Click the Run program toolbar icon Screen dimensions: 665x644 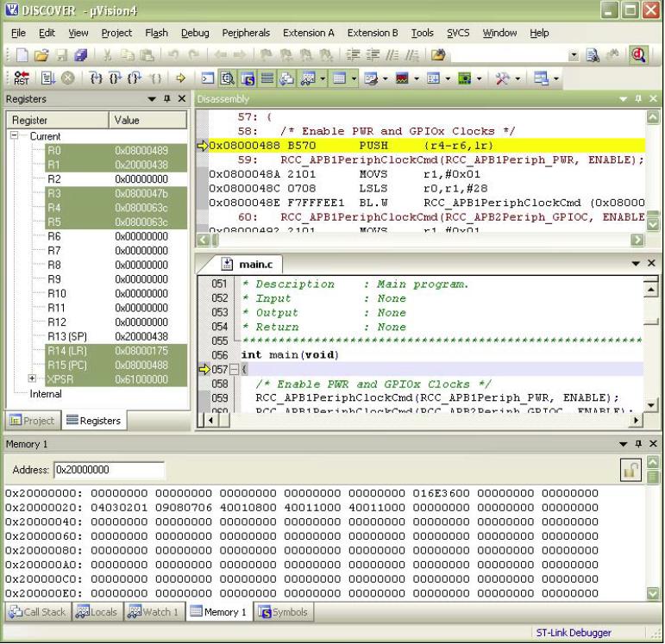coord(48,78)
